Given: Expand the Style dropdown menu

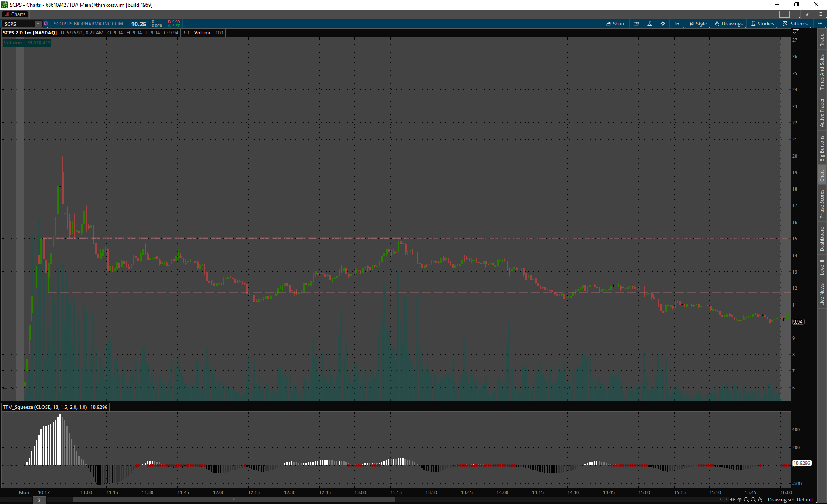Looking at the screenshot, I should click(x=698, y=24).
